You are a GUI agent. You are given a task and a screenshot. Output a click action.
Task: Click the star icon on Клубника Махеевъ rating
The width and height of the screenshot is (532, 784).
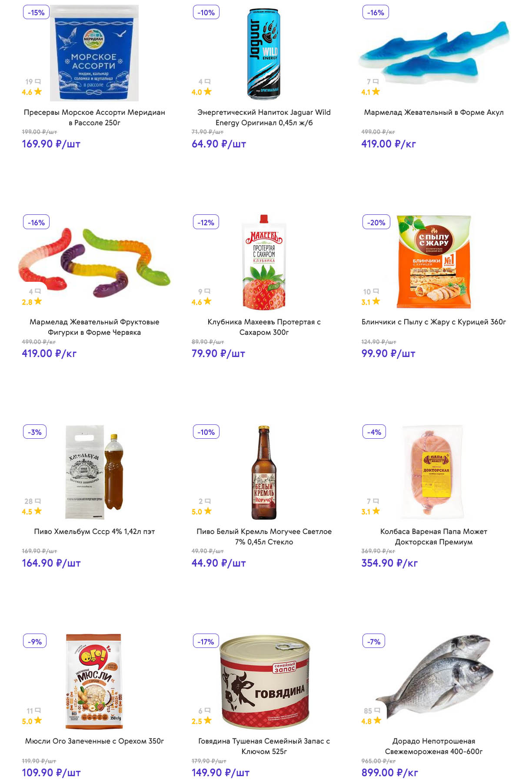[208, 301]
